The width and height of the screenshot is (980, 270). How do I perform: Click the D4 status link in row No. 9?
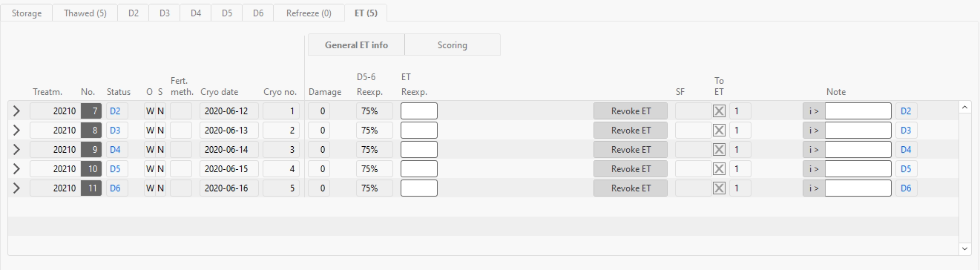pyautogui.click(x=115, y=150)
